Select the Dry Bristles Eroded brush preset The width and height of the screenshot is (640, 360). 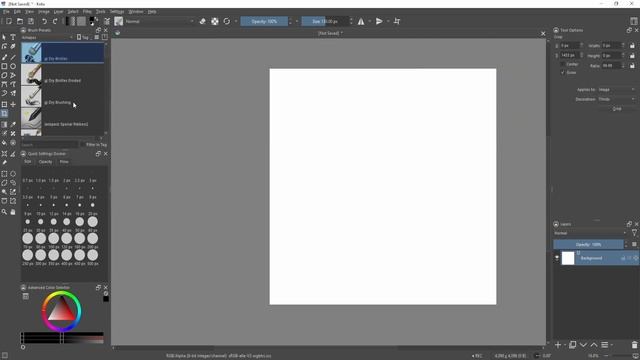coord(62,75)
